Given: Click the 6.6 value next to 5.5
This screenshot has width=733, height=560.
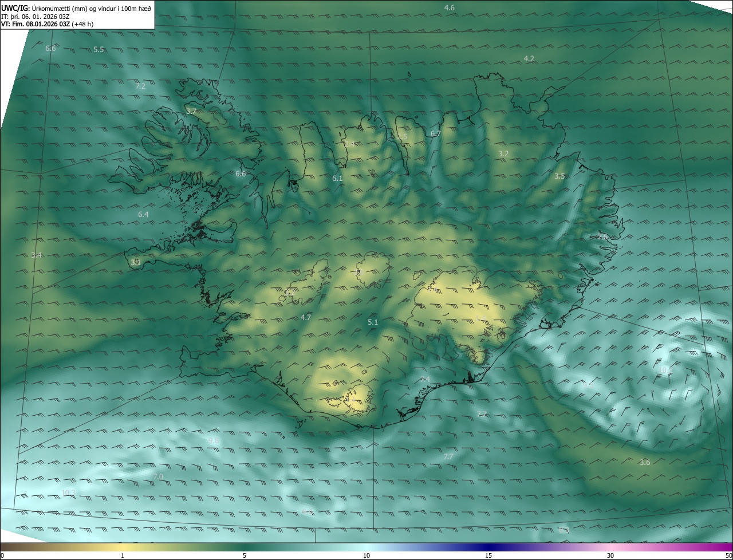Looking at the screenshot, I should point(50,49).
